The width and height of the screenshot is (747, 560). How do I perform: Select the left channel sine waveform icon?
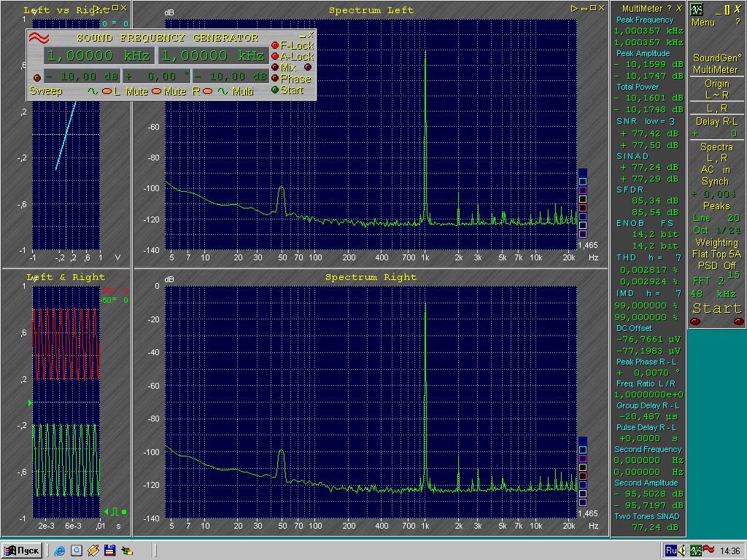93,92
